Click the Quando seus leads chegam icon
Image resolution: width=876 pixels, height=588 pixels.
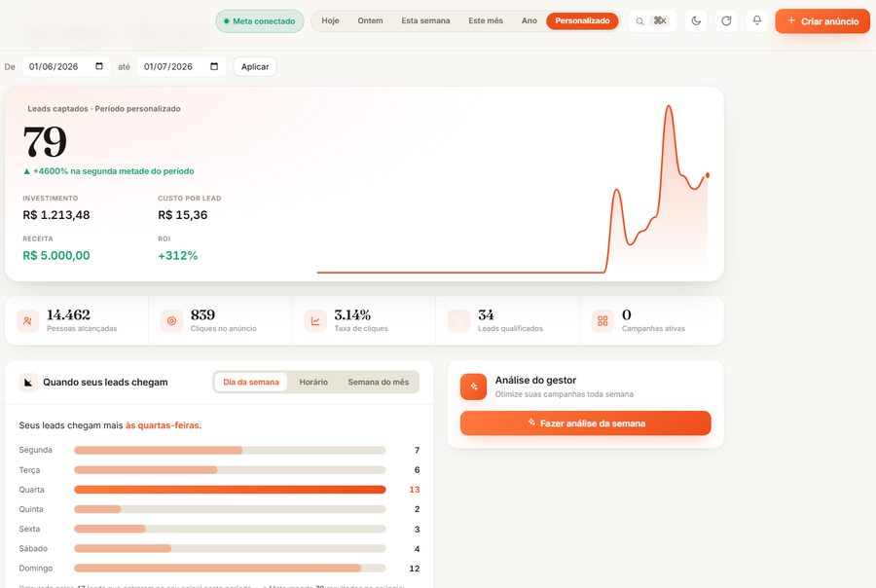coord(28,383)
